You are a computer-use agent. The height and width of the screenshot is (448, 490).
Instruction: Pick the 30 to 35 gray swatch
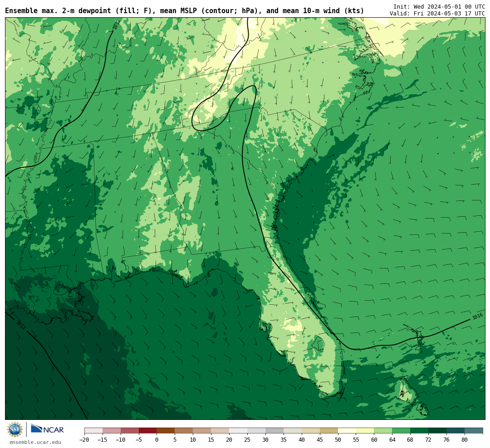[274, 431]
